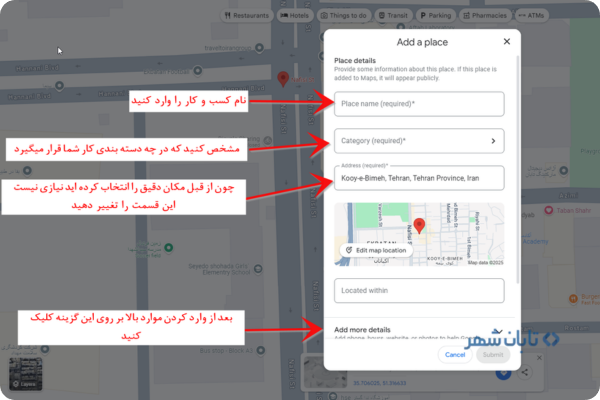Expand Add more details section

point(419,330)
